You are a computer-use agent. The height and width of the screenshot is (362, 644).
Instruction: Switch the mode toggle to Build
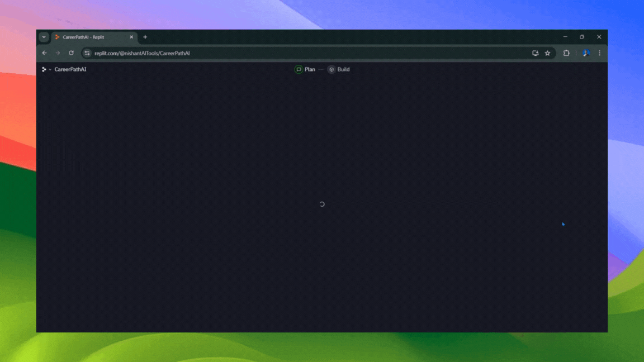(339, 69)
